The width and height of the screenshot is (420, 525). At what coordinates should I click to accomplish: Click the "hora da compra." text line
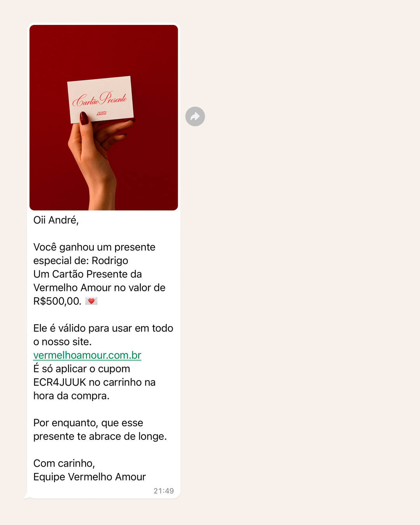72,396
